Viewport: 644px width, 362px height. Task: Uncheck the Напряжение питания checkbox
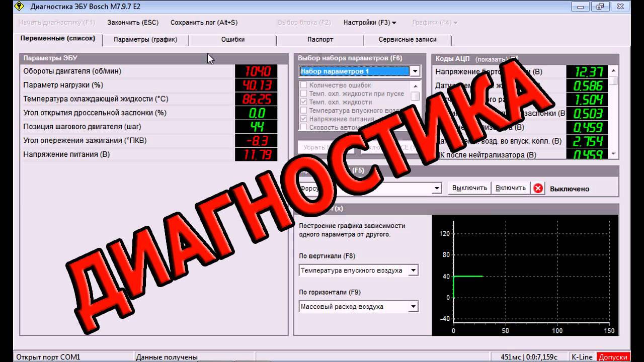point(303,119)
